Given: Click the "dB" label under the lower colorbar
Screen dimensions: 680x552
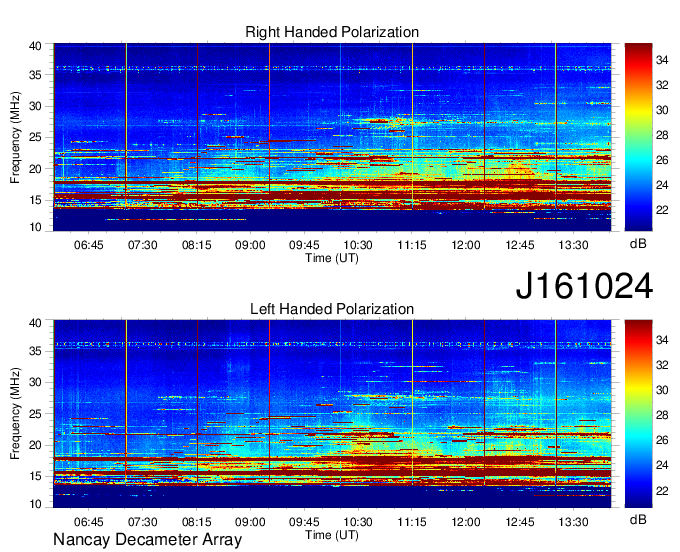Looking at the screenshot, I should point(638,519).
